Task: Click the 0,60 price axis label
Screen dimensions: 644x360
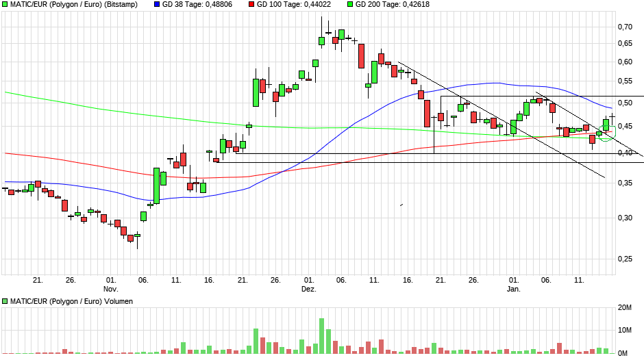Action: click(x=625, y=62)
